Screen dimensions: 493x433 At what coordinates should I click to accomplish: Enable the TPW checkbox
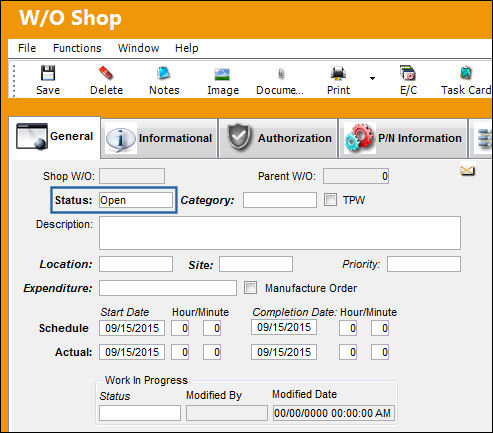[330, 200]
